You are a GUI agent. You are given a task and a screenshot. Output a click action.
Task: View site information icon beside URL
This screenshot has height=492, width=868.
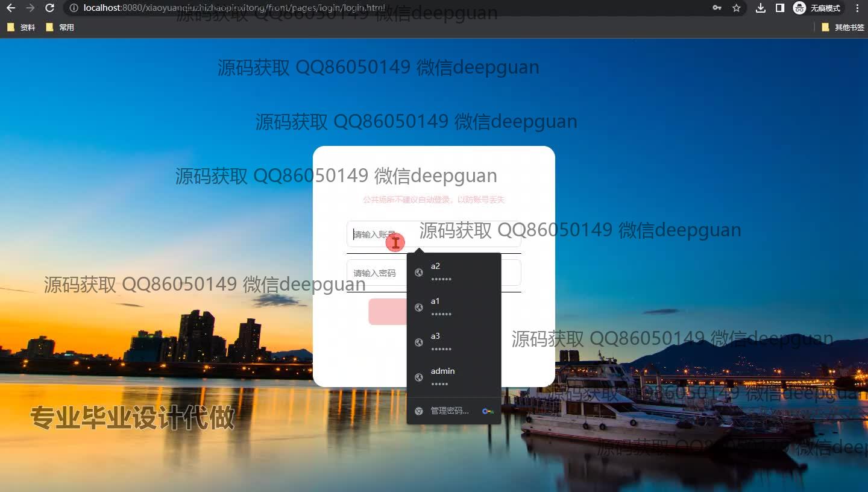pos(74,8)
